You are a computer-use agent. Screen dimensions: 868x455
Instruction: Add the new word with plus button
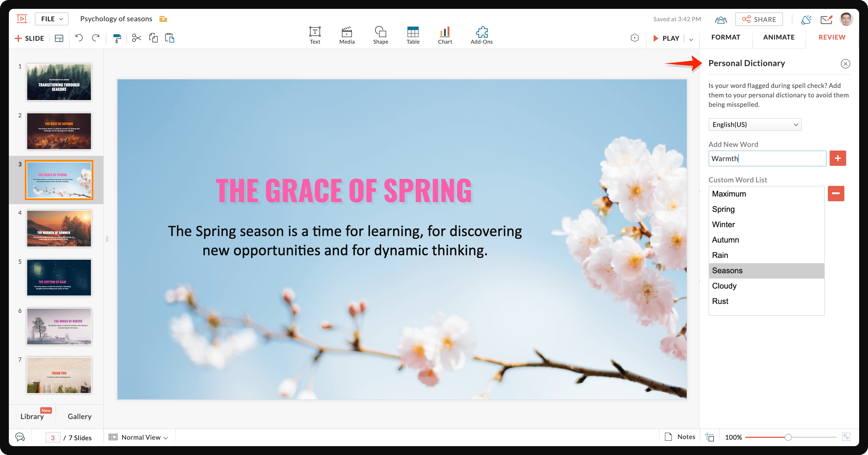pos(837,158)
